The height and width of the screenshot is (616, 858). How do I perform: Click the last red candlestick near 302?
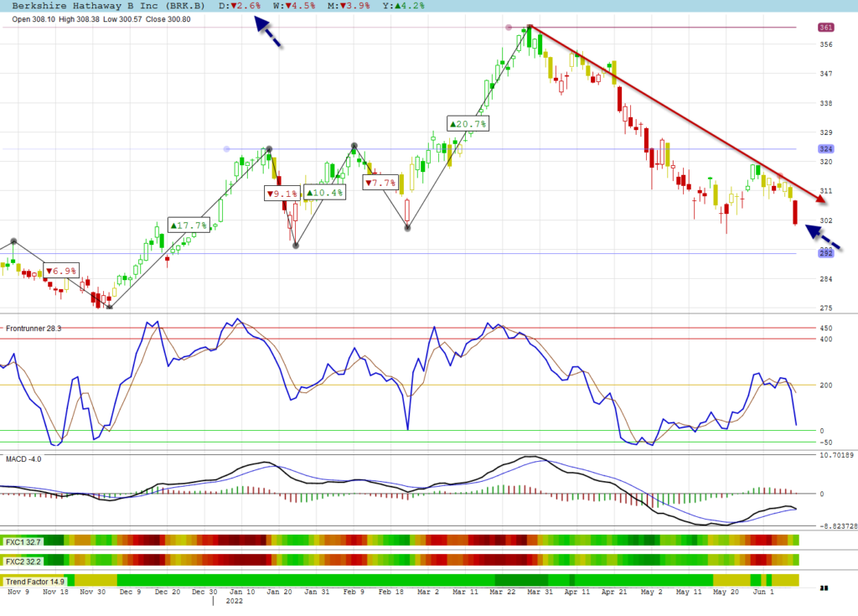[795, 212]
